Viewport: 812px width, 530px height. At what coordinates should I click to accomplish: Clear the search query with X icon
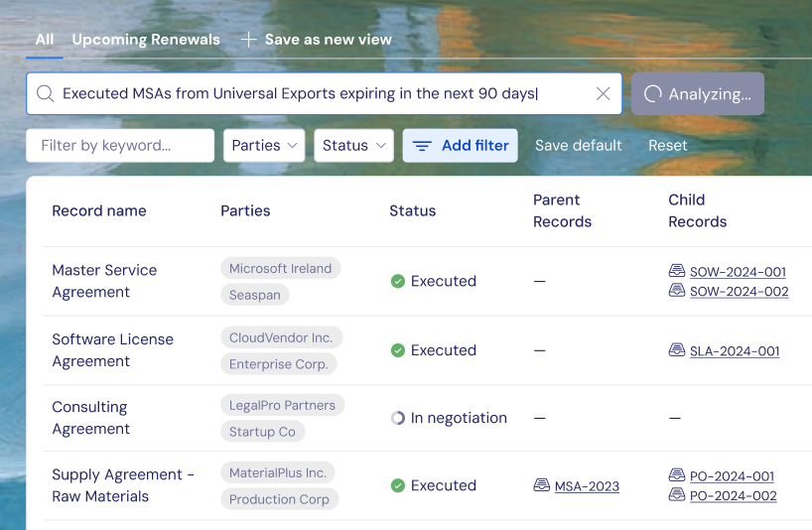pos(603,94)
